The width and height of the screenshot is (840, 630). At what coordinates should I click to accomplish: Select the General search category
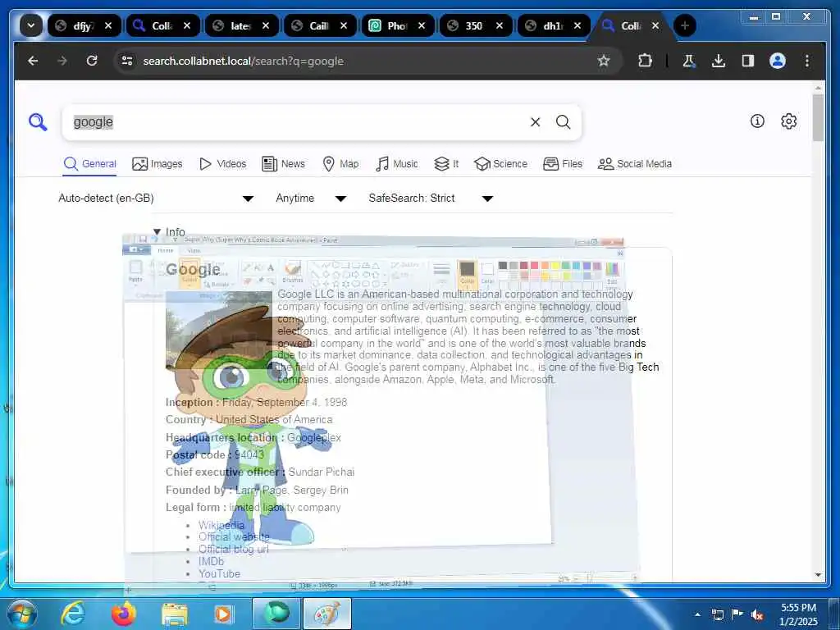tap(89, 164)
